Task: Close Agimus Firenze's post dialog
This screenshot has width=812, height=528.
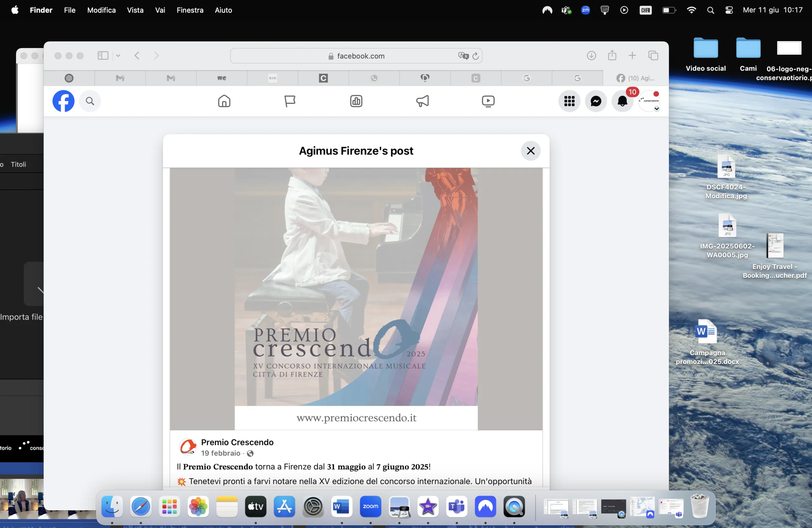Action: tap(531, 151)
